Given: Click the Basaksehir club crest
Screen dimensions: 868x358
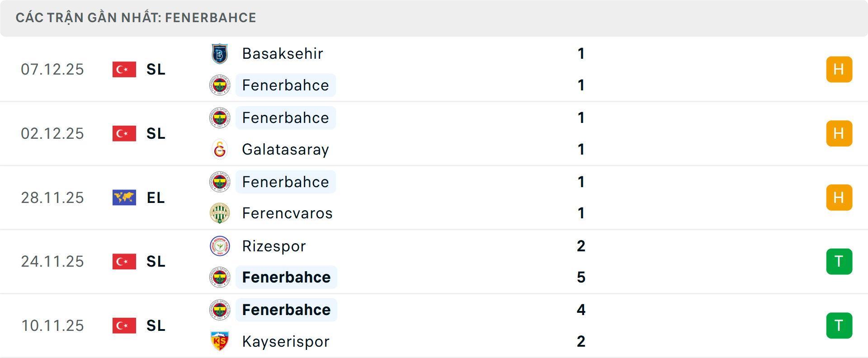Looking at the screenshot, I should [x=220, y=53].
